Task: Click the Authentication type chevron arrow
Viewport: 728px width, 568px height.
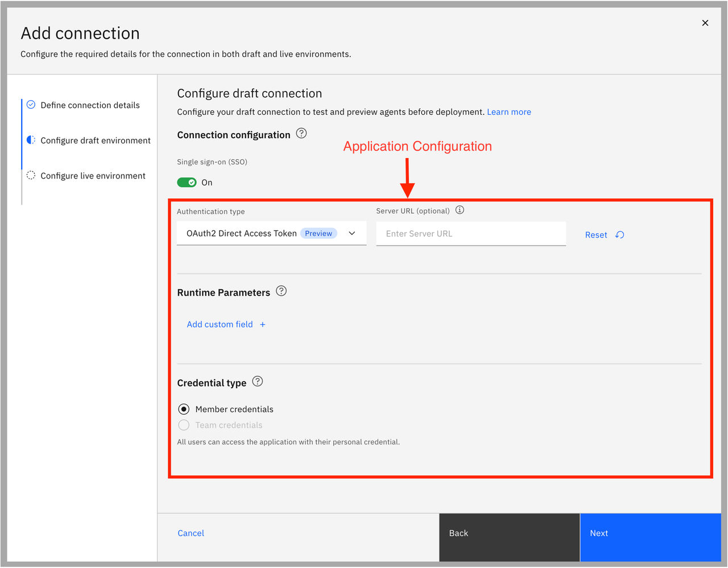Action: (x=352, y=234)
